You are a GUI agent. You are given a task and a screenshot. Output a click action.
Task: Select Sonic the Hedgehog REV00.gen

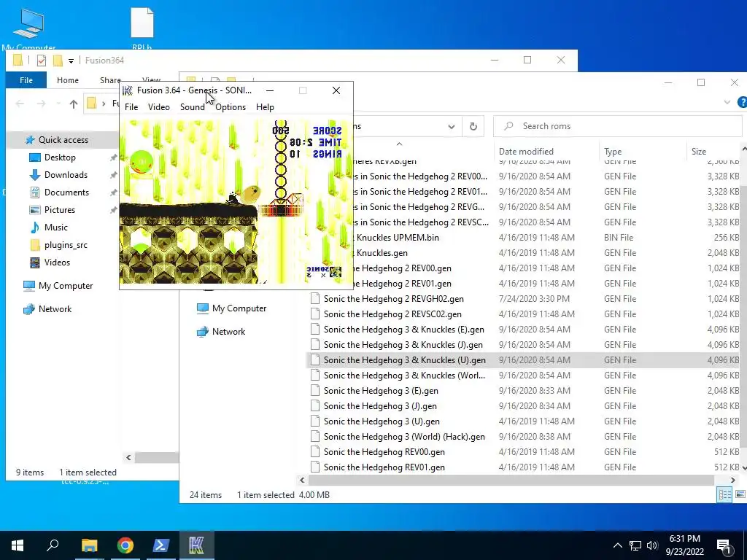(x=384, y=452)
